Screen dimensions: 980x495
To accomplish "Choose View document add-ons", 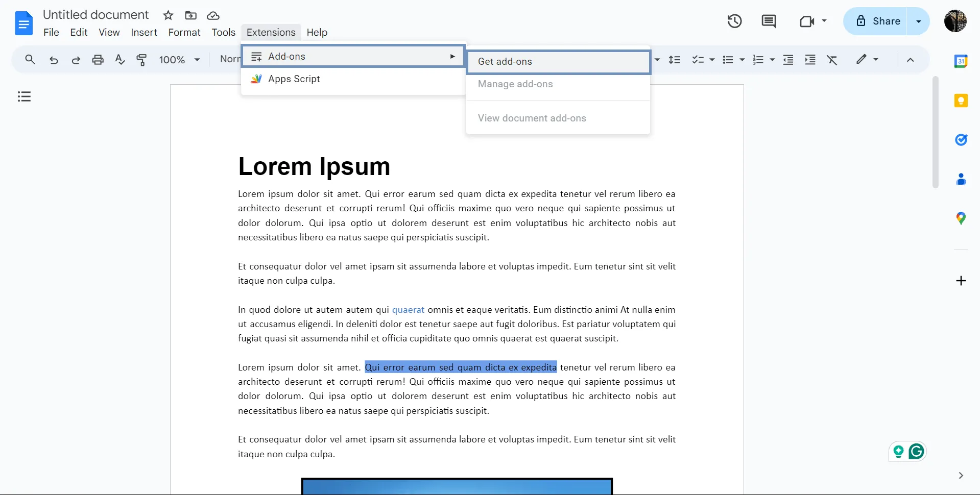I will 558,118.
